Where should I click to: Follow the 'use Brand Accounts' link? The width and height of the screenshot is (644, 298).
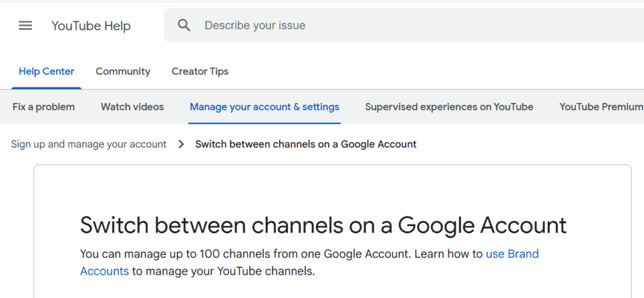pyautogui.click(x=512, y=254)
